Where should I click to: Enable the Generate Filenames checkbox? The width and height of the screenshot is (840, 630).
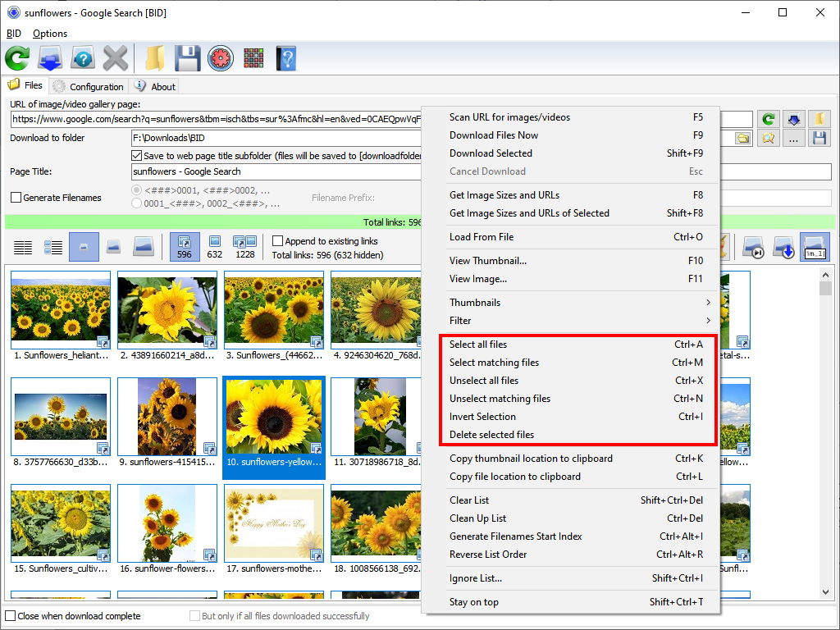(16, 198)
